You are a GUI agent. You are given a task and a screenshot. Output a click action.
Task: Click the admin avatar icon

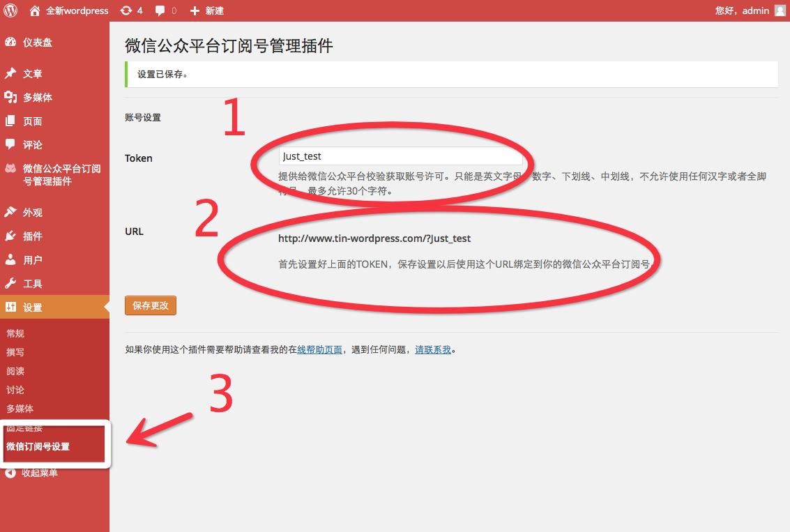point(780,10)
